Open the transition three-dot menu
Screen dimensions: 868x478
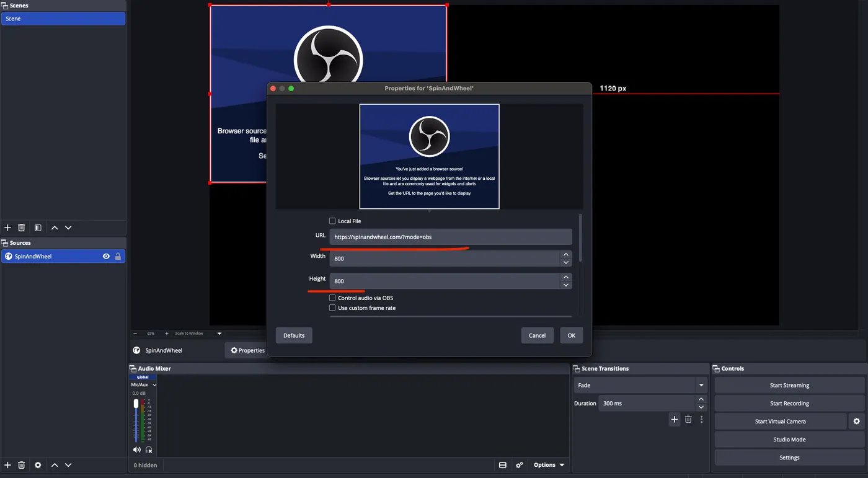701,420
